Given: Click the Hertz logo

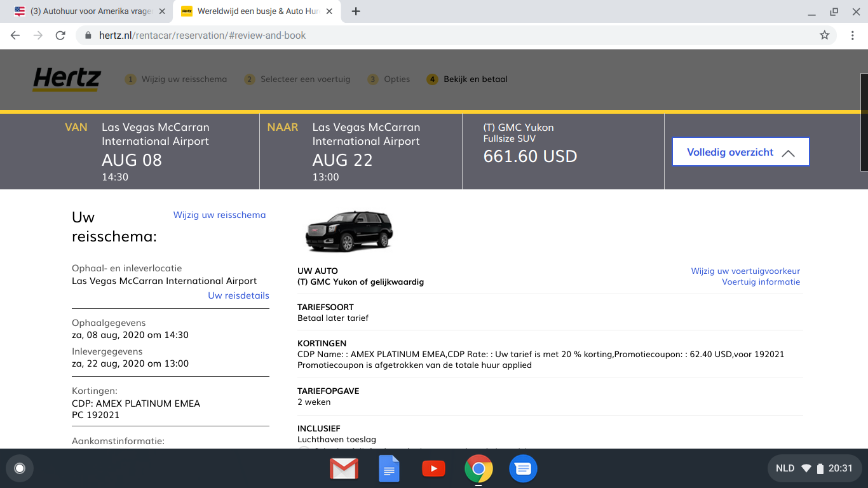Looking at the screenshot, I should (x=67, y=79).
